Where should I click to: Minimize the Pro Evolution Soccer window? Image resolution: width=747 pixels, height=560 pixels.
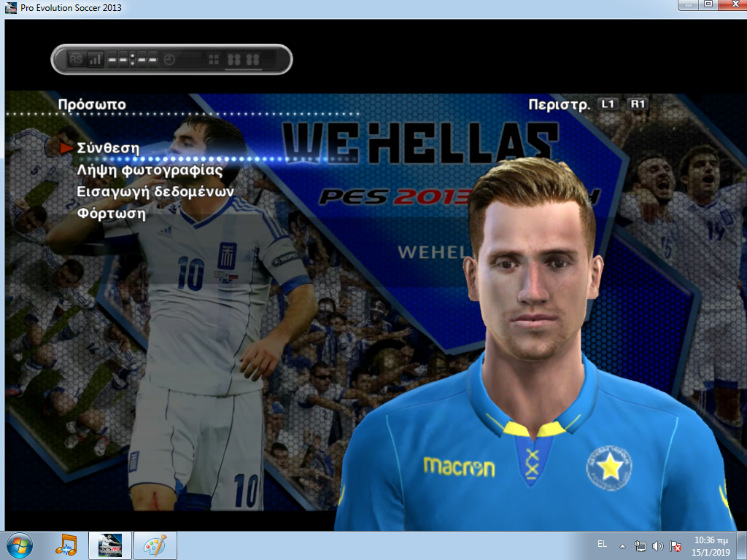[x=688, y=4]
